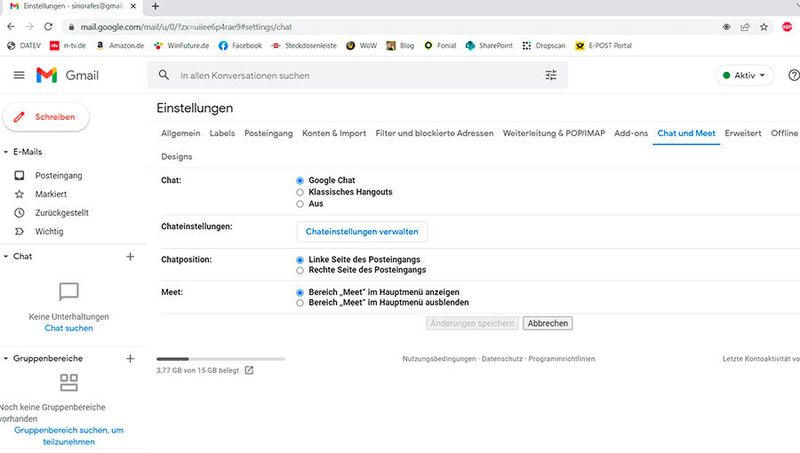800x453 pixels.
Task: Go forward with the browser forward arrow
Action: 30,27
